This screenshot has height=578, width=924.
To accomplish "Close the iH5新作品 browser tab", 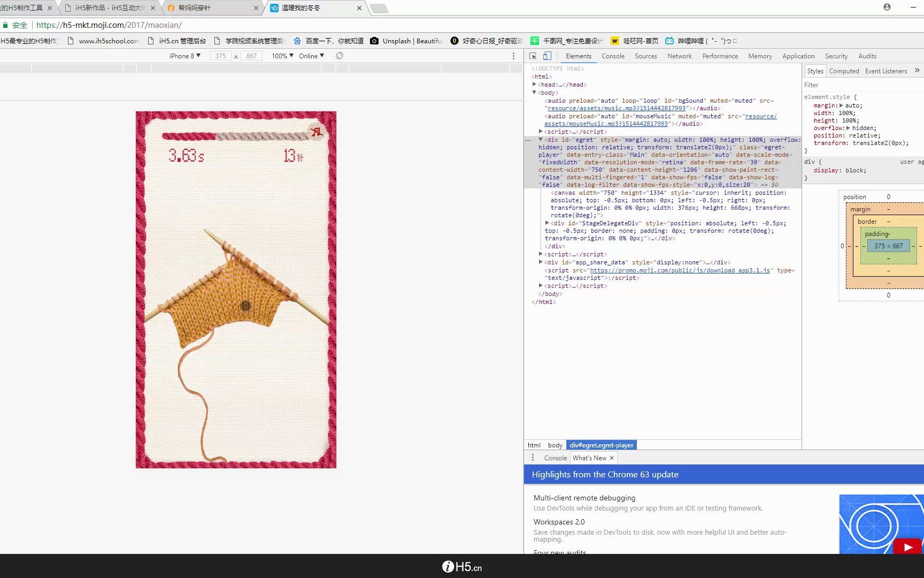I will click(x=152, y=8).
